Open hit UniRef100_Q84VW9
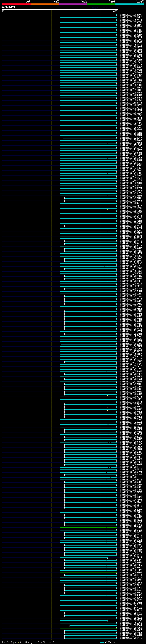The image size is (146, 644). tap(131, 15)
